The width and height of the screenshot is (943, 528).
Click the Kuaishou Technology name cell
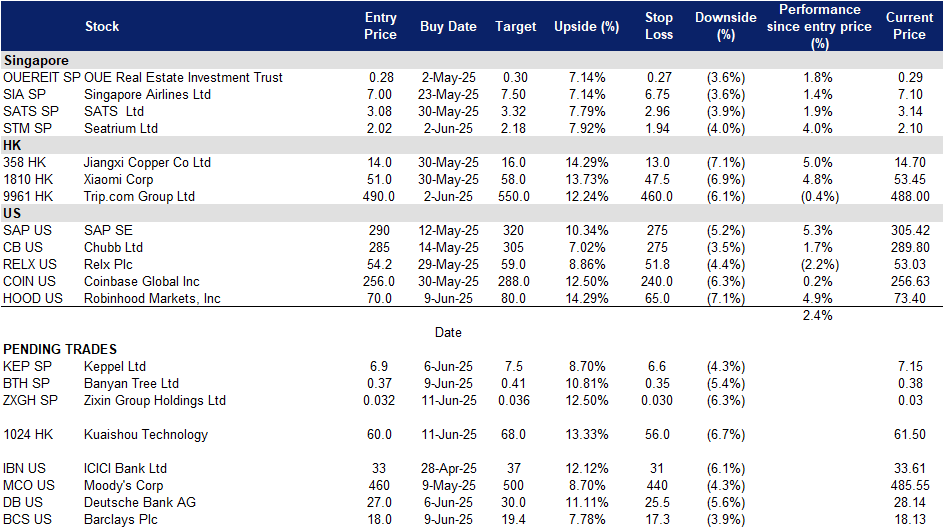tap(146, 434)
